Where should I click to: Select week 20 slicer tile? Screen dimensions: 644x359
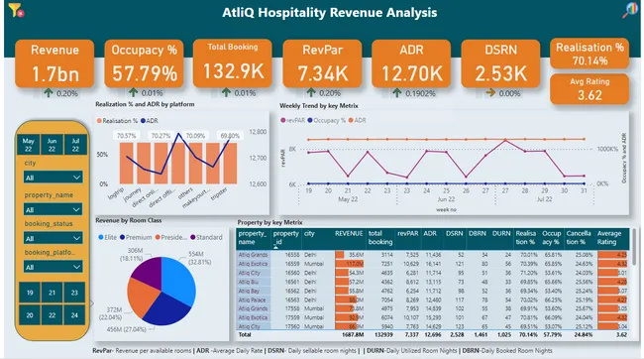[x=30, y=315]
